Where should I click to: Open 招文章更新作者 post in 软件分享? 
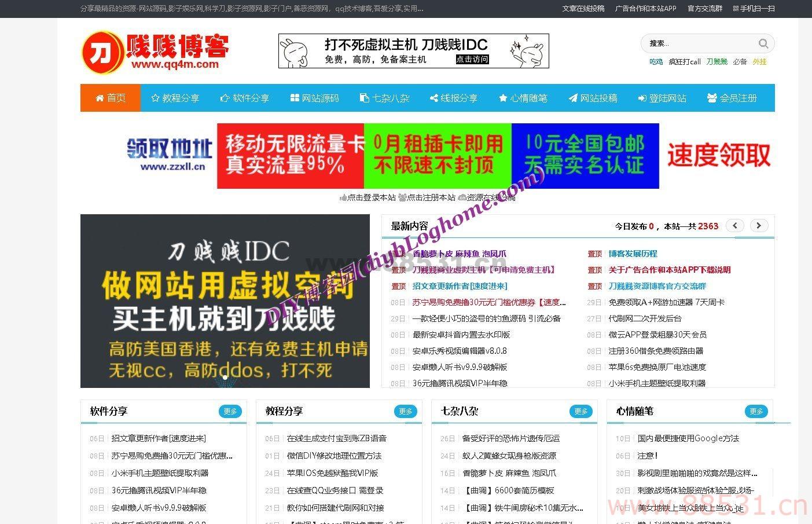pos(159,438)
